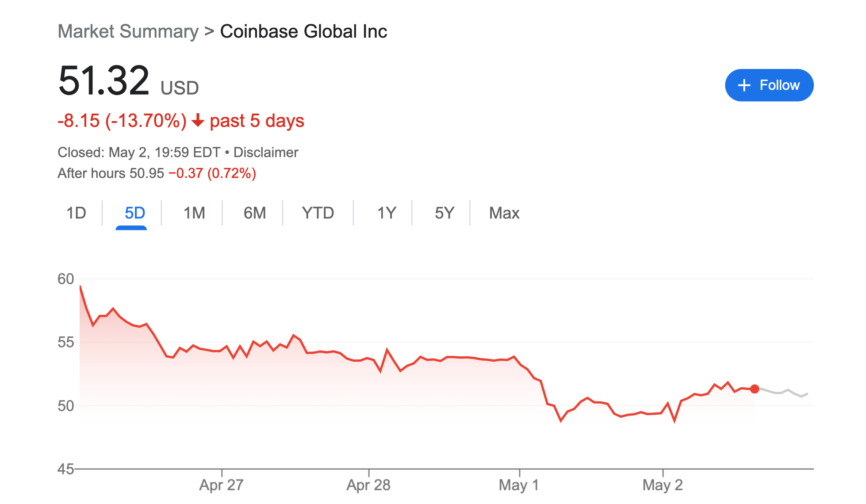Viewport: 866px width, 504px height.
Task: Select the 5D time range tab
Action: [x=134, y=213]
